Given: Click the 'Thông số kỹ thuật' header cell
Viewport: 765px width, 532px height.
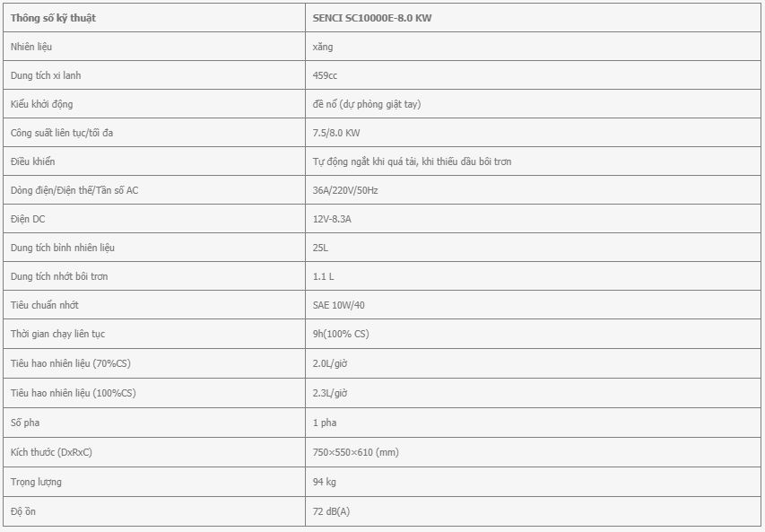Looking at the screenshot, I should pos(154,18).
